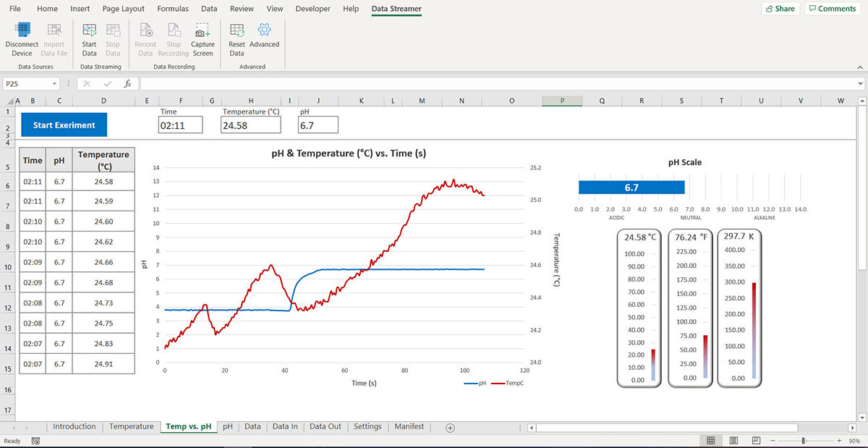Click the Import Data File icon

click(x=54, y=30)
